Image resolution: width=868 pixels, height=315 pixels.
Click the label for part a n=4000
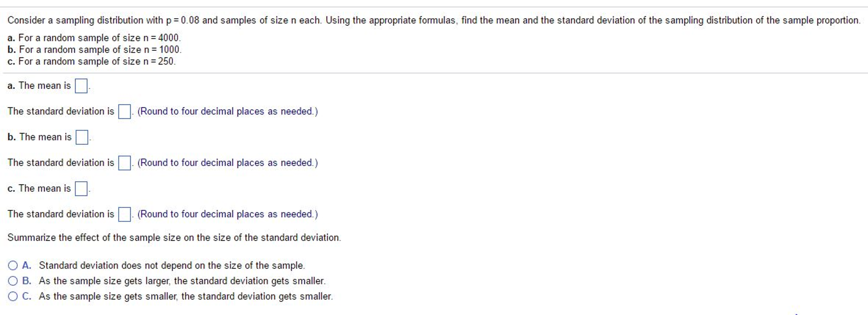coord(94,38)
